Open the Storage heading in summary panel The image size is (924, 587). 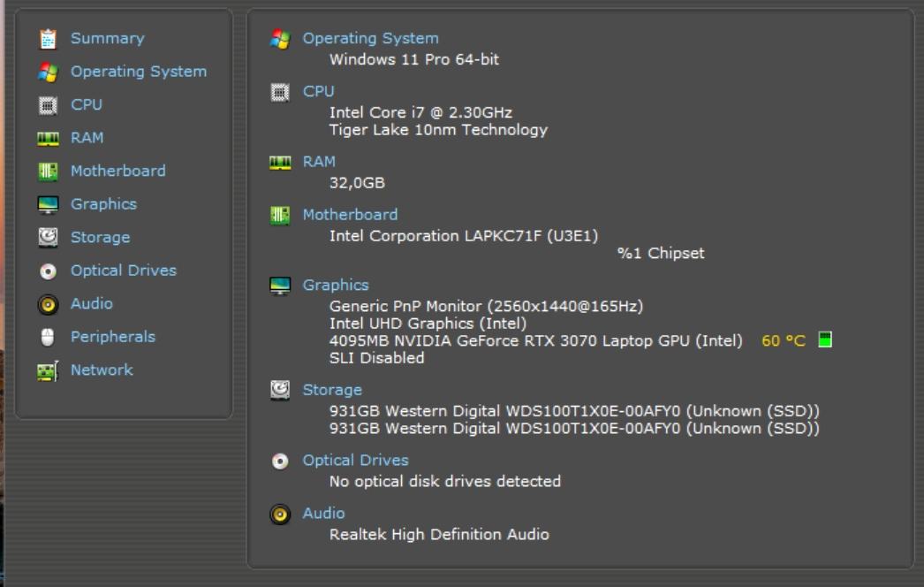[331, 390]
